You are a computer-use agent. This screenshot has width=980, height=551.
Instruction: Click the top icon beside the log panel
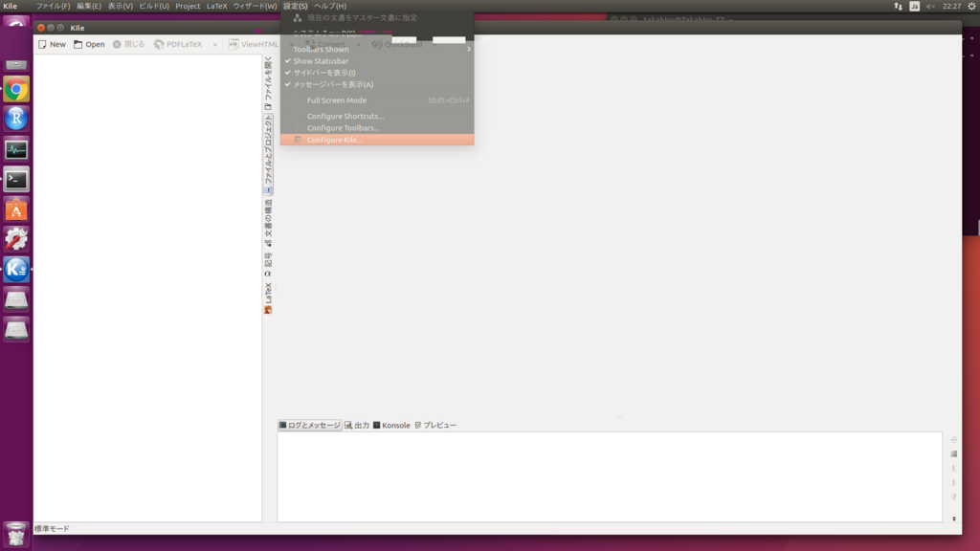click(954, 440)
